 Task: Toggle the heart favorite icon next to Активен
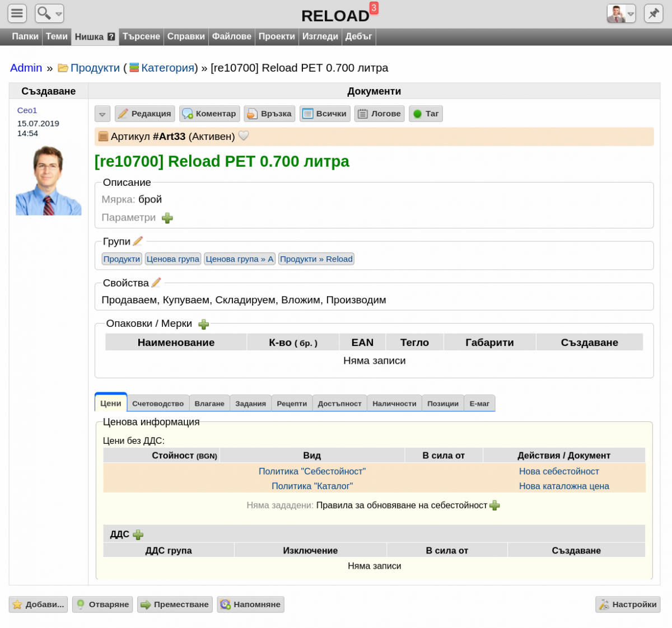coord(244,136)
